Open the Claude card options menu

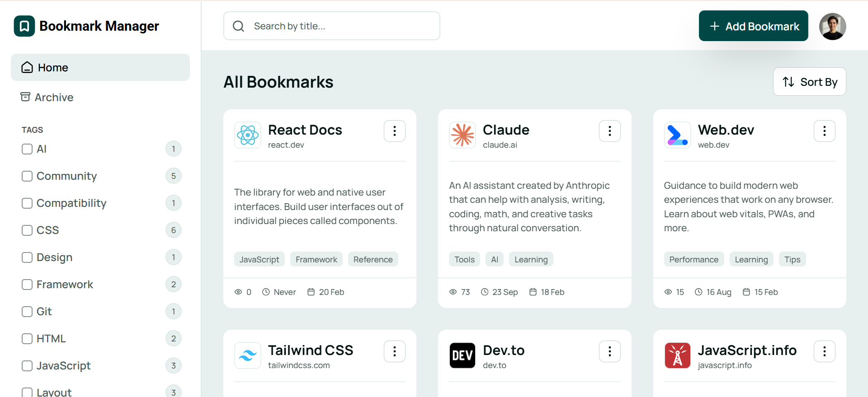pos(610,131)
